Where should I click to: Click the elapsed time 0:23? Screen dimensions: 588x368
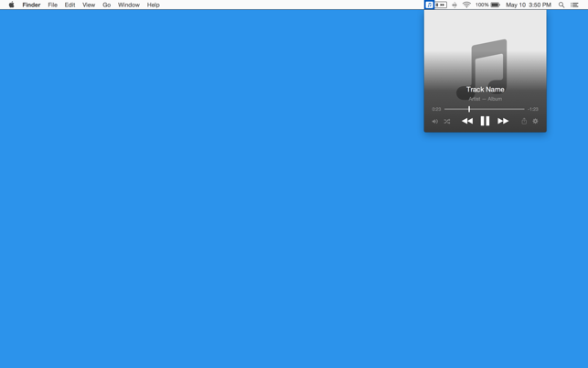(436, 109)
